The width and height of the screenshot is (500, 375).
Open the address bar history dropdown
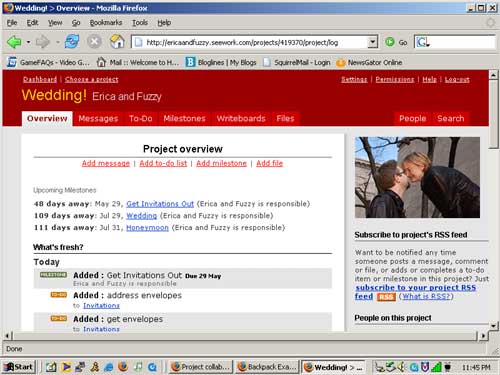pos(372,42)
